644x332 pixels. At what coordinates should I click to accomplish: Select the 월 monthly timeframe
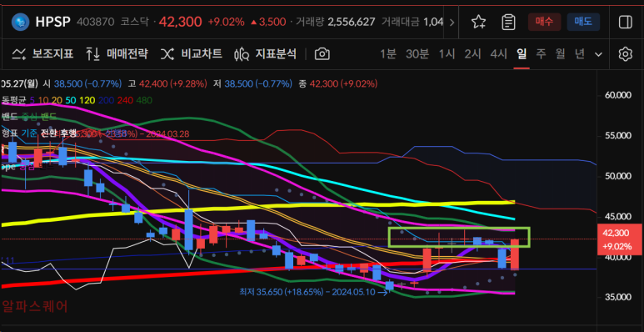pos(560,54)
